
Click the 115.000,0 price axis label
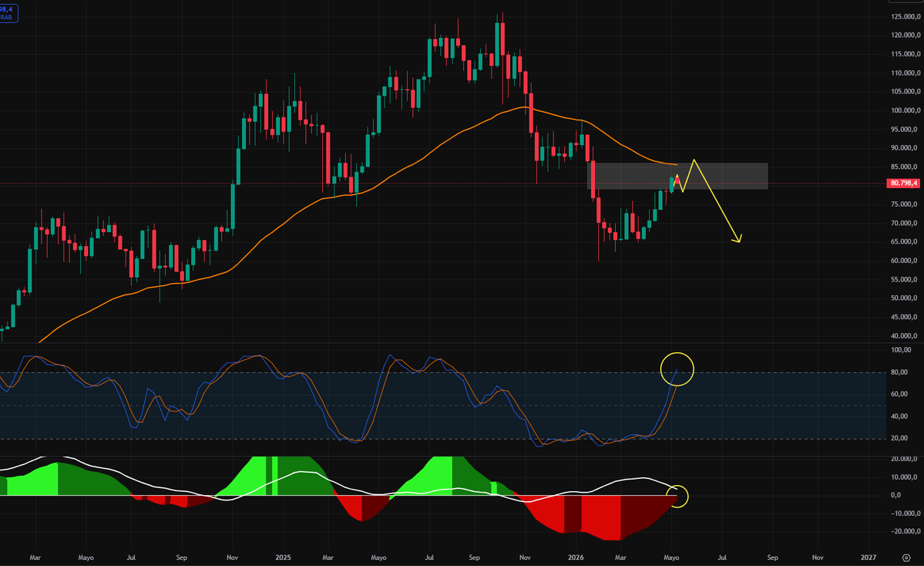coord(906,54)
